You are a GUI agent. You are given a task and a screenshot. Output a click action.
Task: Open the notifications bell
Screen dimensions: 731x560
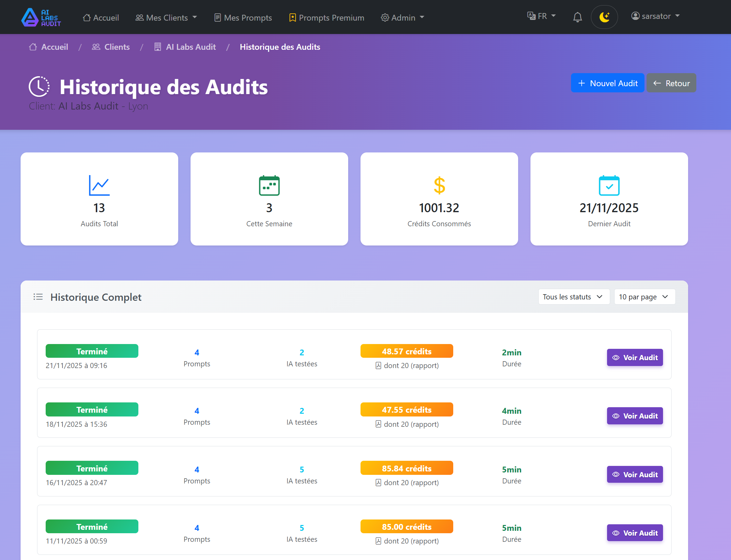(x=578, y=16)
